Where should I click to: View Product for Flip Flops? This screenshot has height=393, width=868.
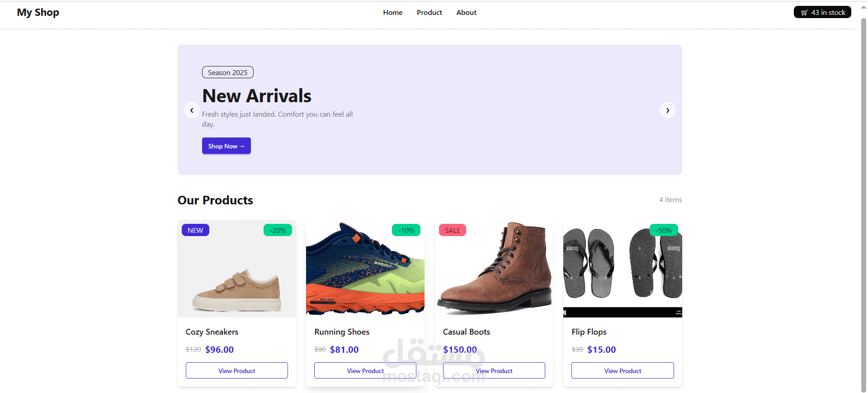coord(623,370)
